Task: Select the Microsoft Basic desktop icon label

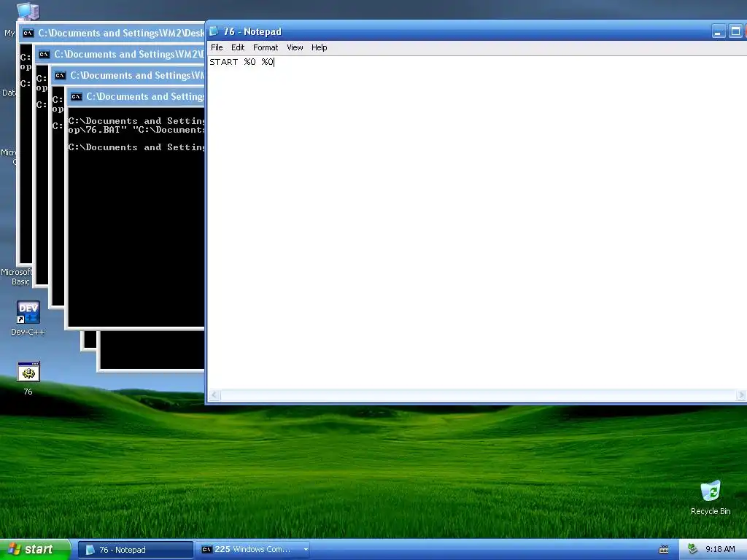Action: click(17, 276)
